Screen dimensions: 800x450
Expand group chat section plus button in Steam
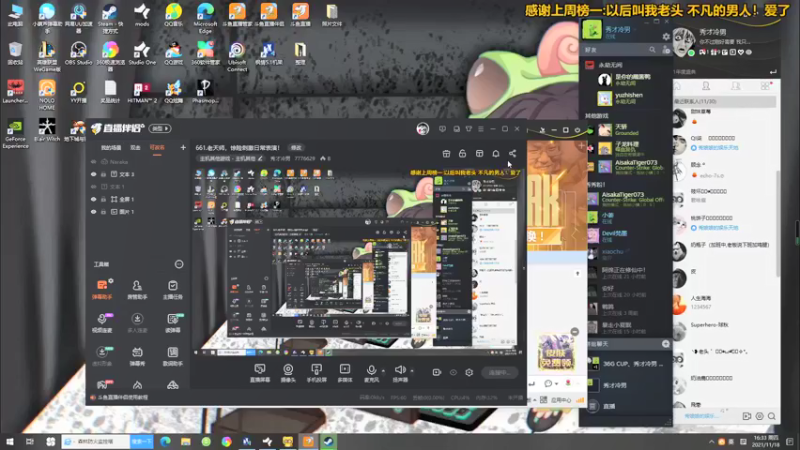click(665, 344)
